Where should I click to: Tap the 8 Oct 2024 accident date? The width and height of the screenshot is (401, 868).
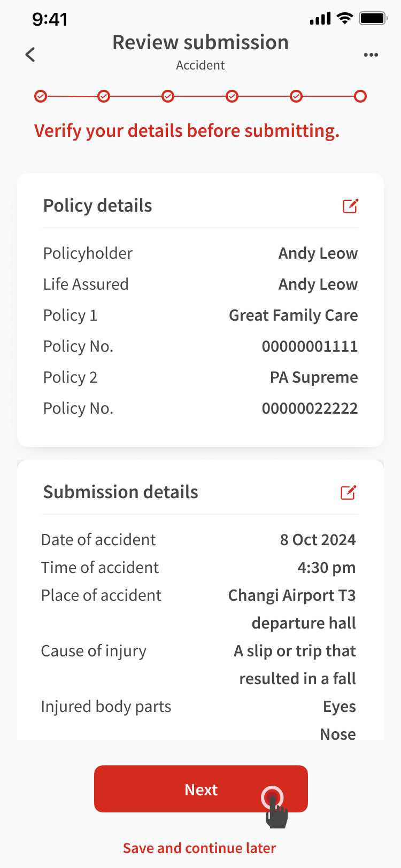[x=318, y=540]
